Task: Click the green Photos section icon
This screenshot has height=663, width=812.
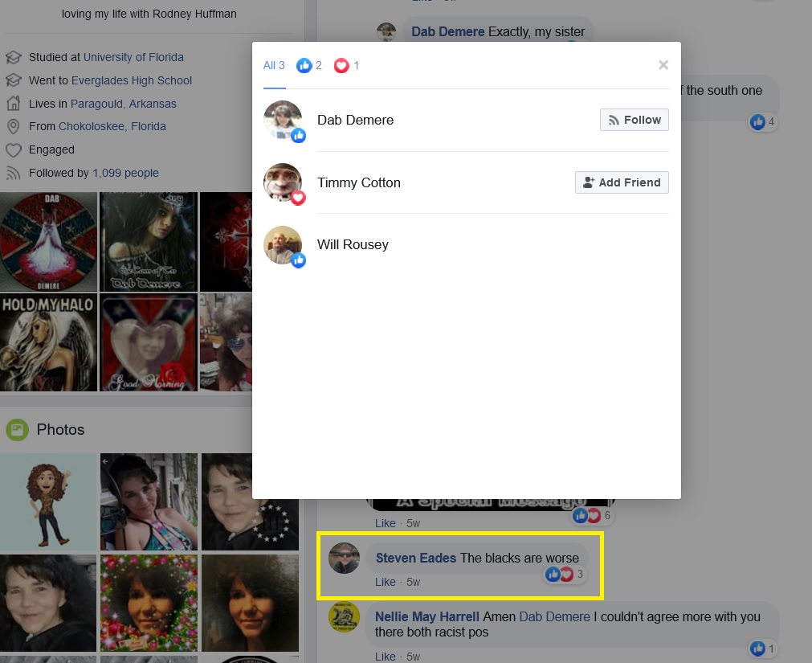Action: tap(17, 430)
